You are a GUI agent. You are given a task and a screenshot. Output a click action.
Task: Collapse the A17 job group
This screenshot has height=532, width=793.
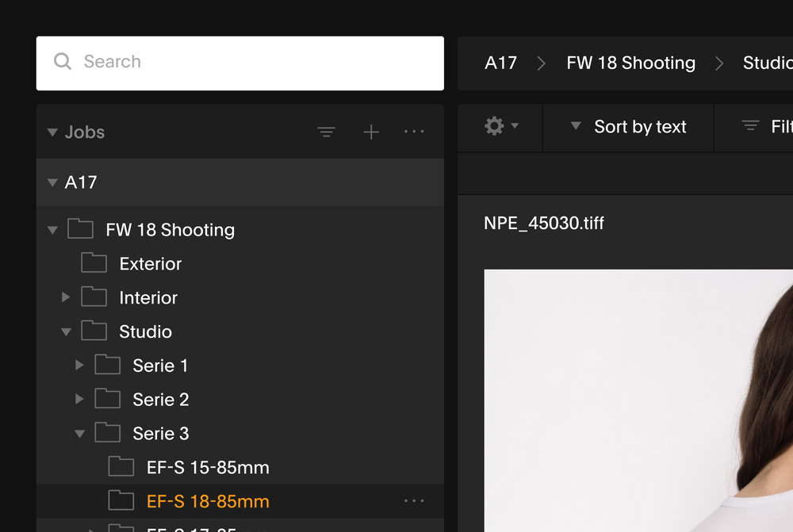tap(52, 182)
